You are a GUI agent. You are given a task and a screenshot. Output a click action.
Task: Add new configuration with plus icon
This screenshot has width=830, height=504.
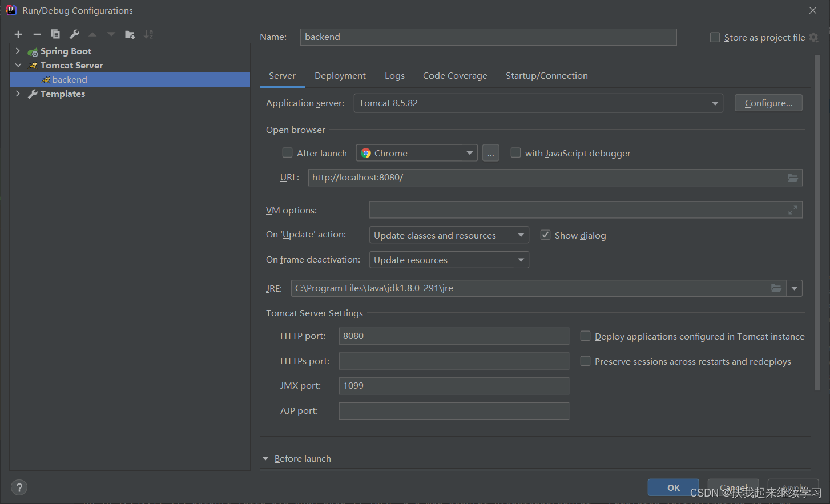[18, 34]
